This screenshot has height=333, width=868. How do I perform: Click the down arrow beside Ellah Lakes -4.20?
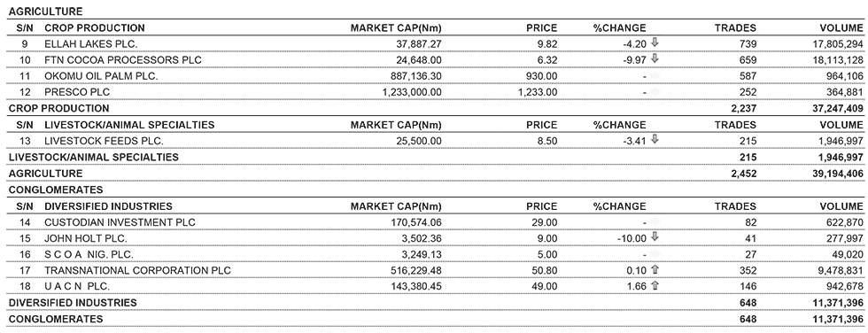click(x=655, y=43)
